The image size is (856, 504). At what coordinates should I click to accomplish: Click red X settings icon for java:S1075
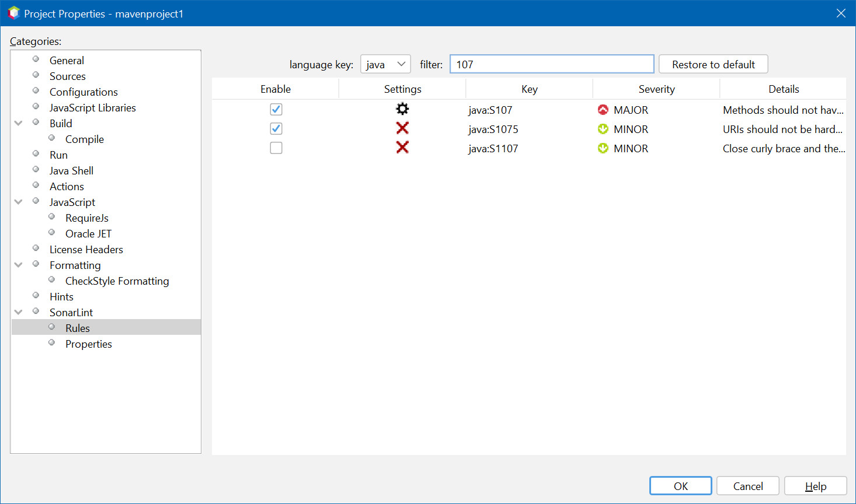(x=402, y=128)
